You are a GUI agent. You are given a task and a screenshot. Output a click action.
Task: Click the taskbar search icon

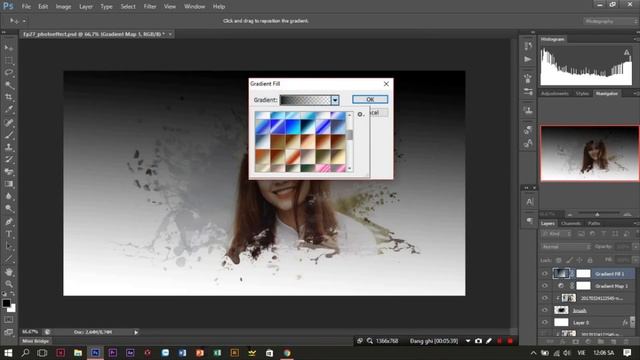click(x=25, y=353)
